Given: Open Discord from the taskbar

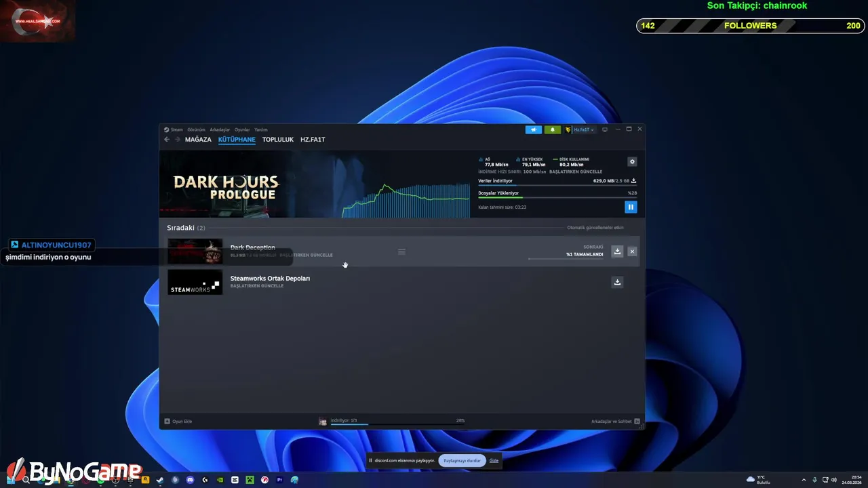Looking at the screenshot, I should point(190,480).
